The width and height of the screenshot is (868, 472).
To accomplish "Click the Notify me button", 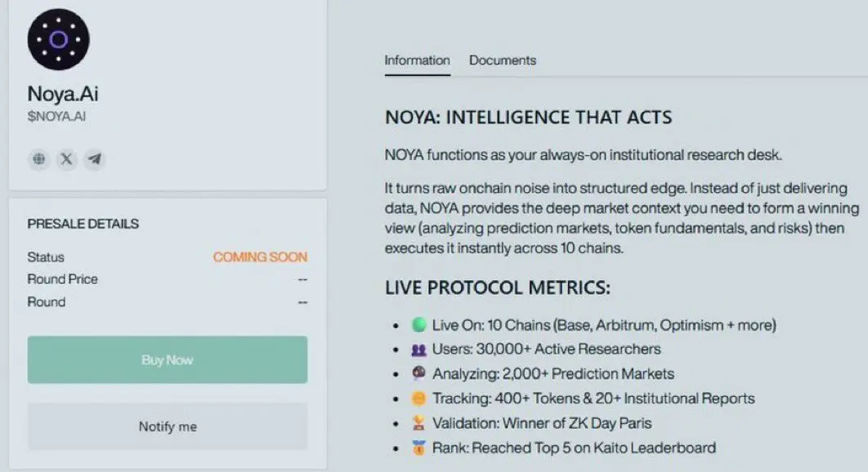I will point(168,426).
